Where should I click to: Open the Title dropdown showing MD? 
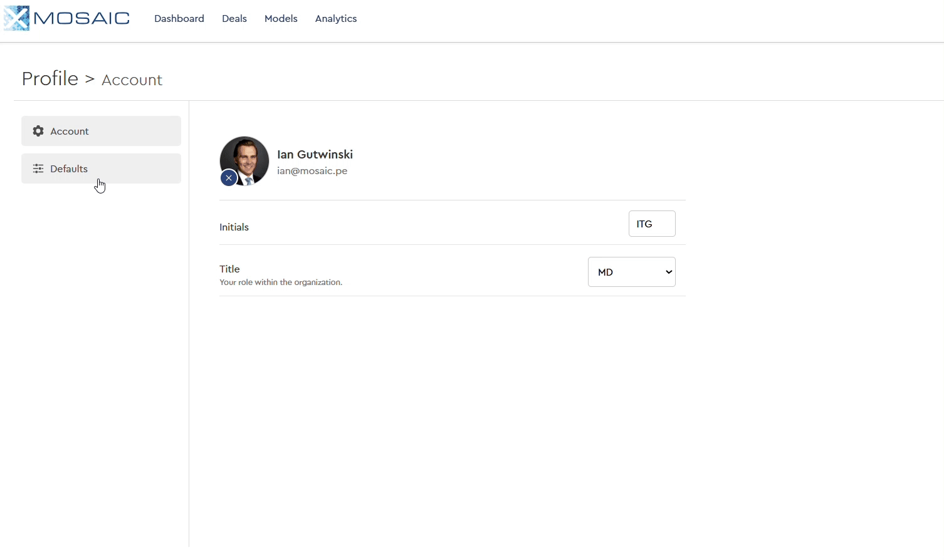coord(627,272)
